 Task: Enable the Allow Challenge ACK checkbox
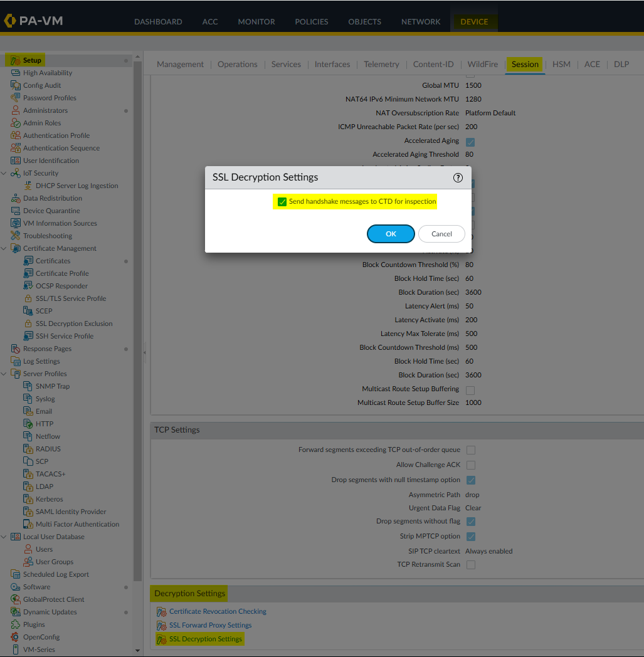(471, 466)
